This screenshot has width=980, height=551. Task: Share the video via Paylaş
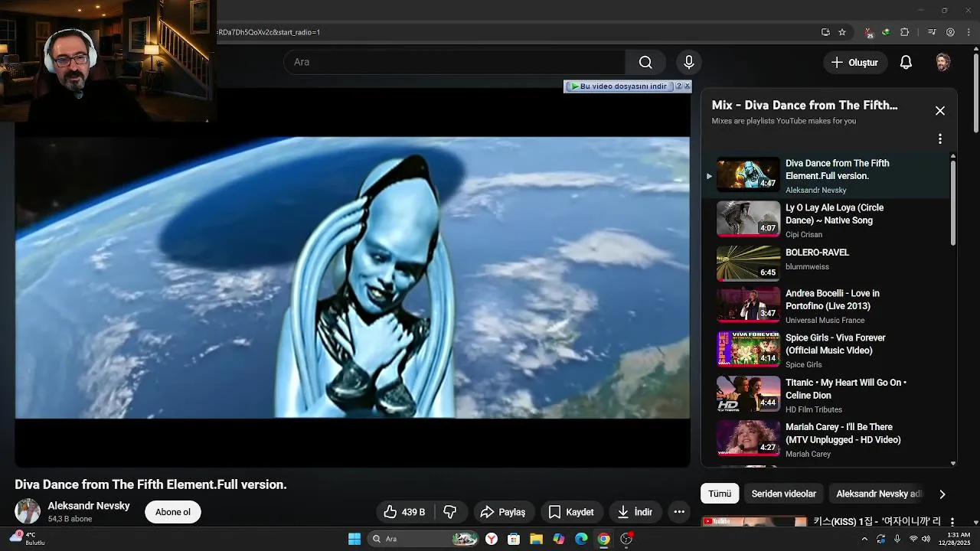click(x=503, y=512)
